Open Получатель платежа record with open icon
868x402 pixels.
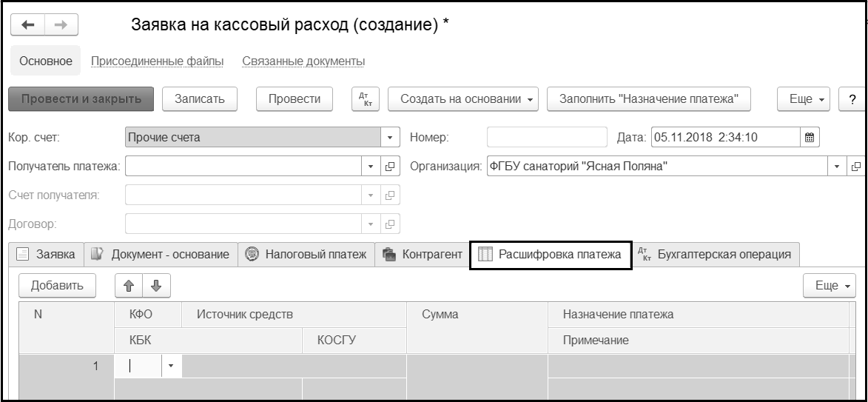pos(390,167)
